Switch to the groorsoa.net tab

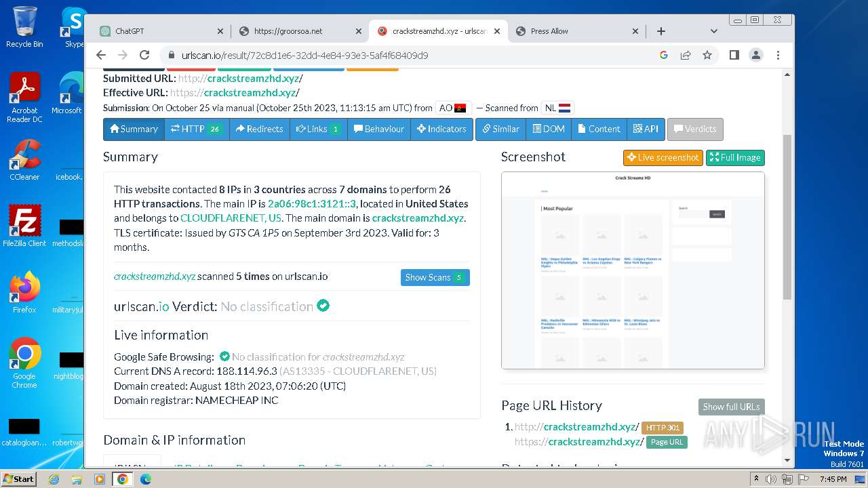click(300, 31)
